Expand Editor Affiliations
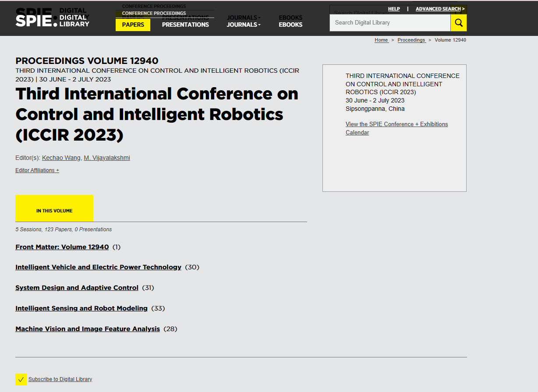The image size is (538, 392). point(37,170)
